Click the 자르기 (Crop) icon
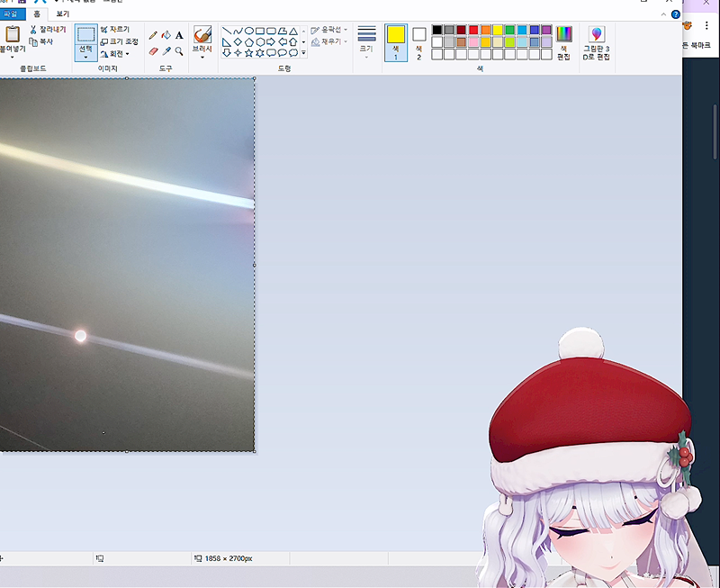 click(x=105, y=30)
